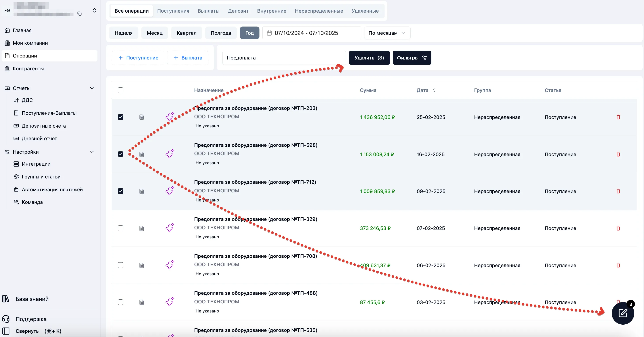Select Квартал period
This screenshot has width=644, height=337.
pos(187,33)
